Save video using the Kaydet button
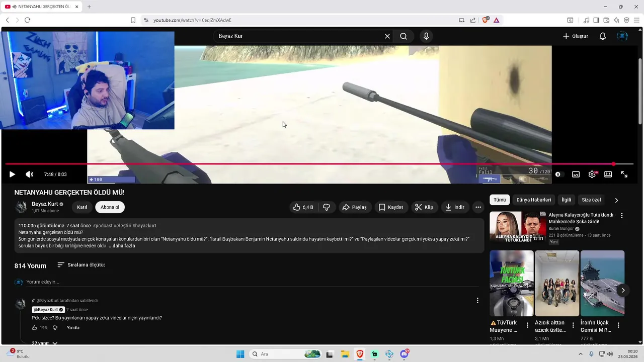The width and height of the screenshot is (644, 362). click(x=391, y=207)
